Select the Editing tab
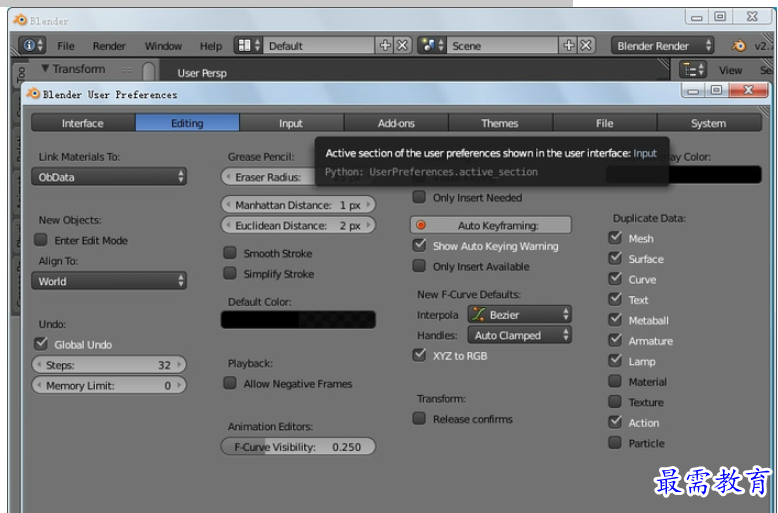778x513 pixels. point(187,123)
